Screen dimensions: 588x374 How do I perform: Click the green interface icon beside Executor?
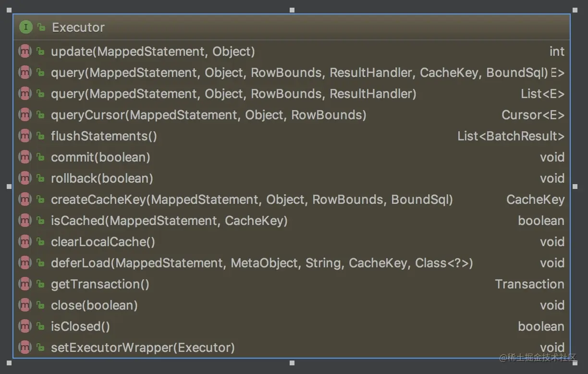click(x=26, y=27)
